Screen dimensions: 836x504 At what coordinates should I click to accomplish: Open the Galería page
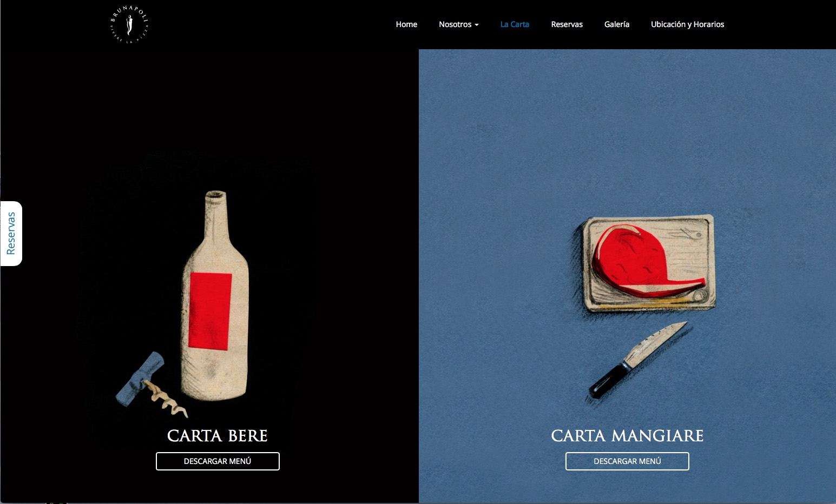617,24
